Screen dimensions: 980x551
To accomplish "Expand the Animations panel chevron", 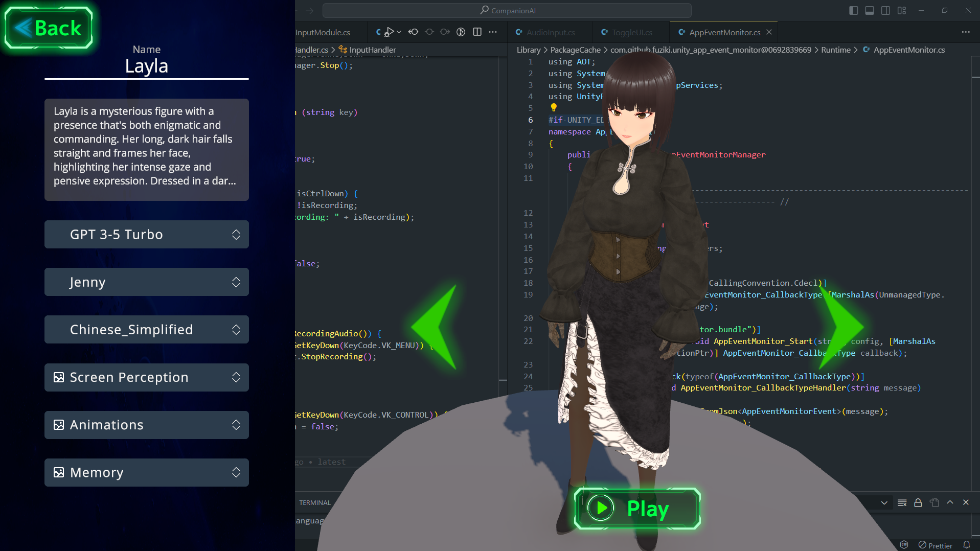I will coord(236,425).
